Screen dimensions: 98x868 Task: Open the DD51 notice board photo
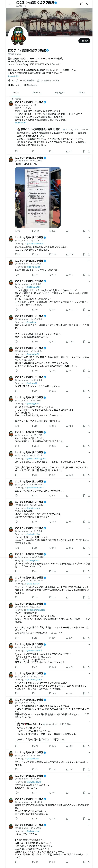click(x=38, y=197)
